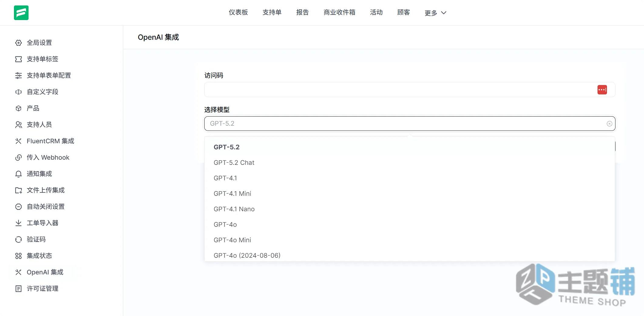This screenshot has height=316, width=644.
Task: Click the grid icon beside 集成状态
Action: [19, 256]
